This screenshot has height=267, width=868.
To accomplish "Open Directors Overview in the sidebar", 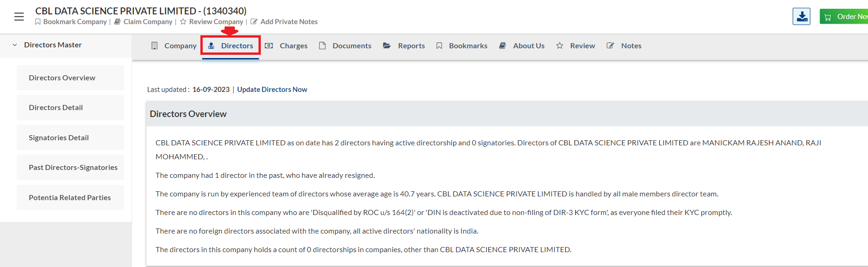I will click(x=70, y=78).
